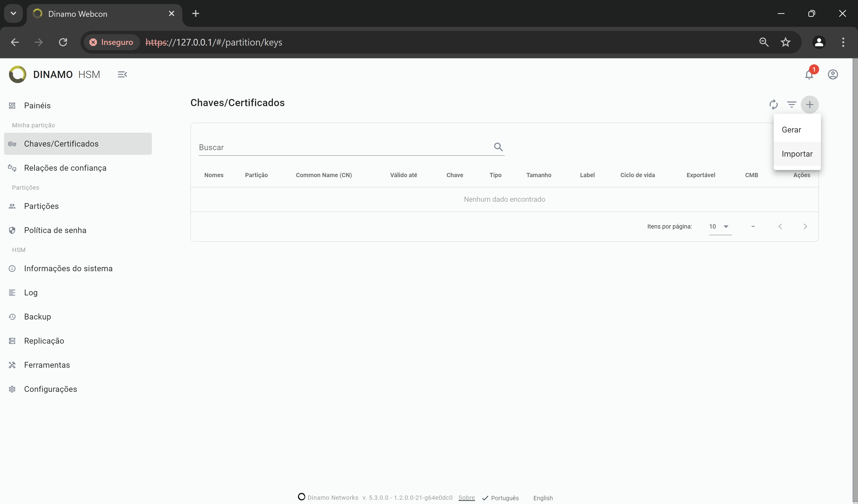Image resolution: width=858 pixels, height=504 pixels.
Task: Select Gerar from the popup menu
Action: [797, 130]
